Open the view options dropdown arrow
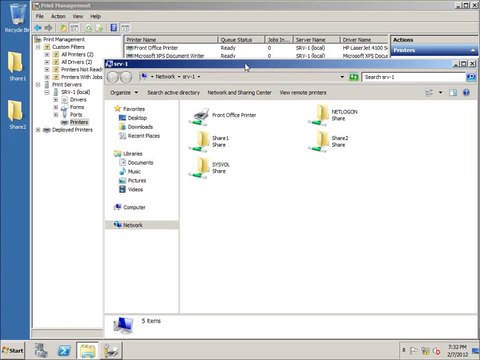This screenshot has height=360, width=480. [440, 93]
